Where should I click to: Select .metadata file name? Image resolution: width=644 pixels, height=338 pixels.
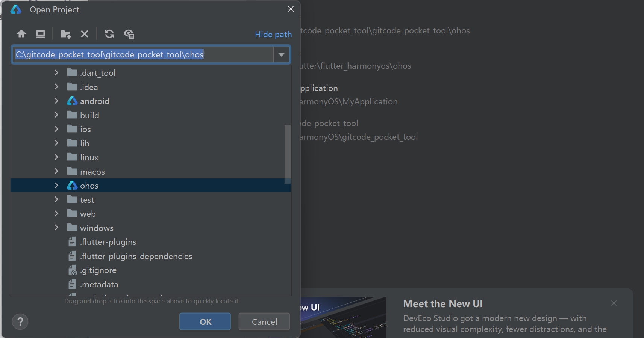(x=99, y=284)
